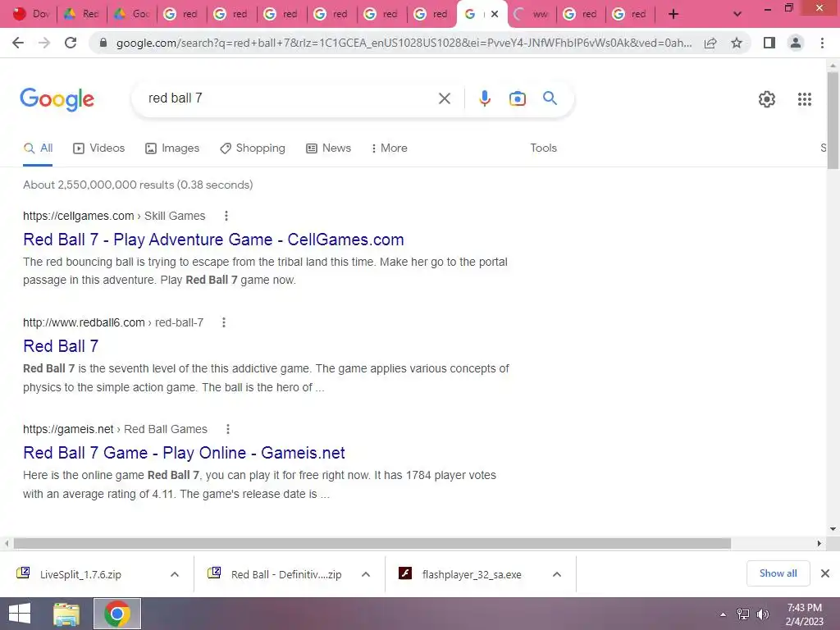
Task: Open the Windows Start menu
Action: click(20, 614)
